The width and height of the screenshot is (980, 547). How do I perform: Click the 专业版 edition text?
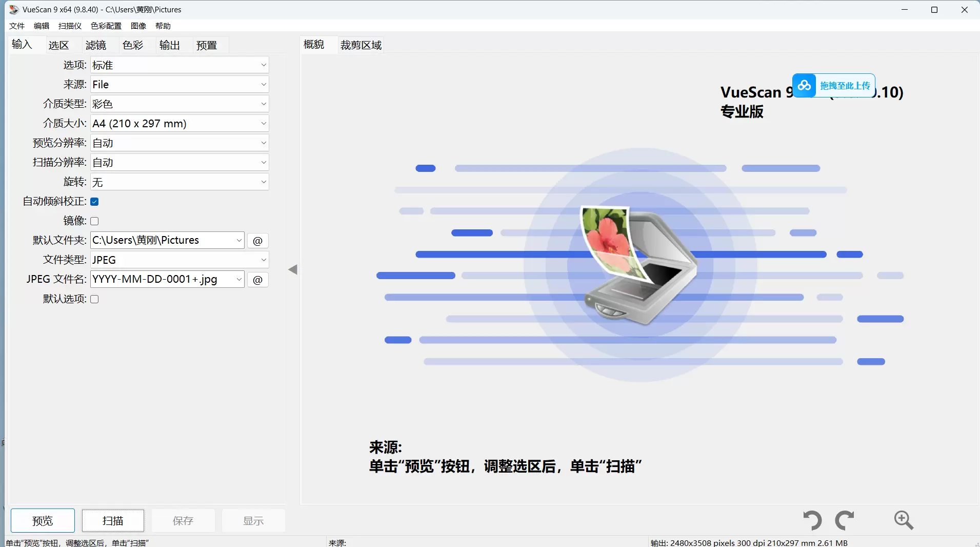(x=742, y=112)
